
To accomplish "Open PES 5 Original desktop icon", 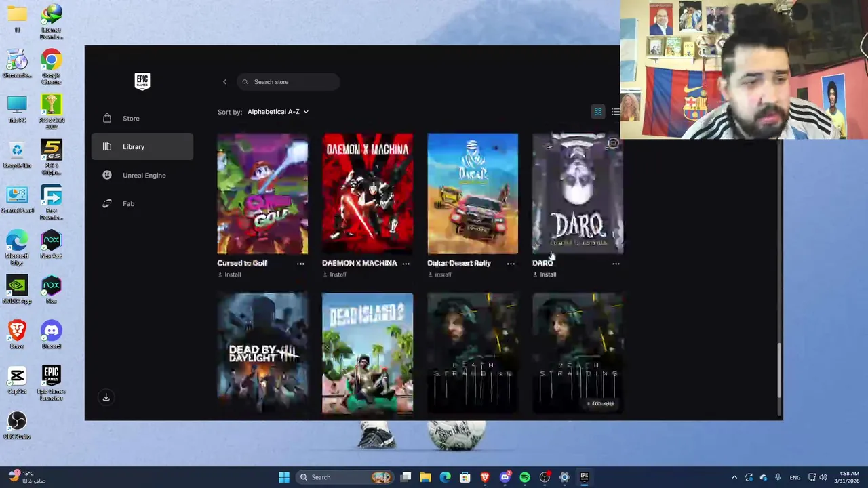I will (51, 157).
